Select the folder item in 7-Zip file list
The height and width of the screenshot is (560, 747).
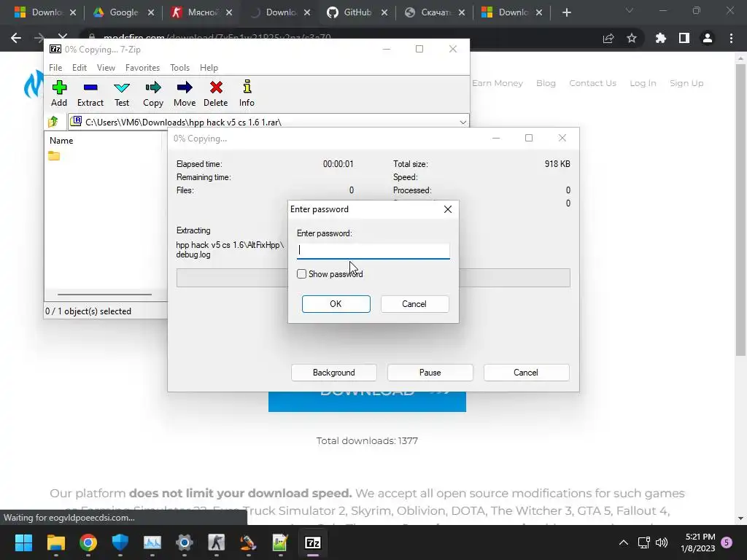[x=54, y=156]
